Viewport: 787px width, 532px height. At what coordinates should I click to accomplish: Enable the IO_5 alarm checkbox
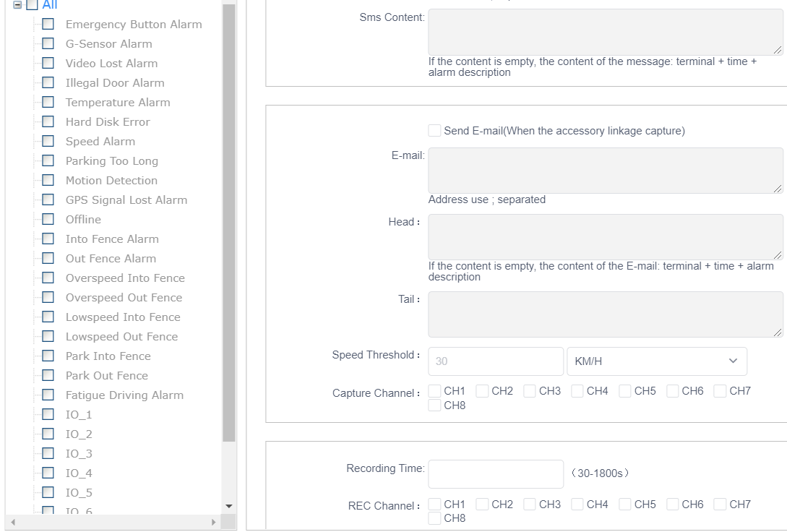coord(48,492)
